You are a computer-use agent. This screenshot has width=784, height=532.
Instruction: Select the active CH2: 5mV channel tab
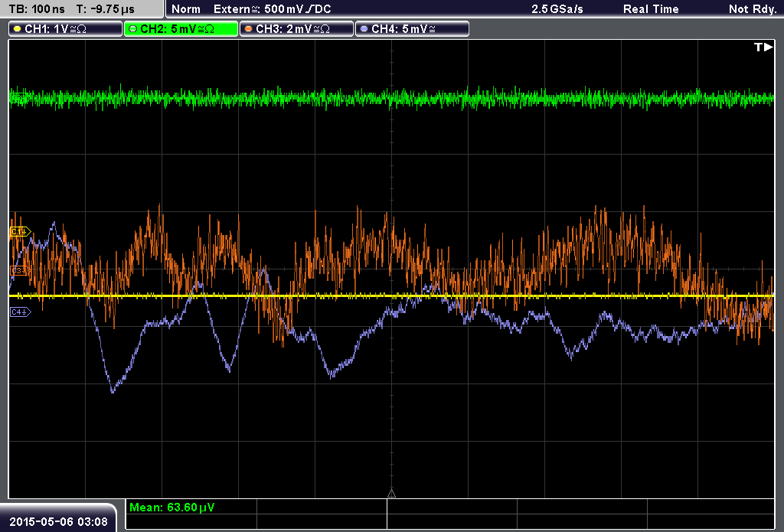point(181,29)
